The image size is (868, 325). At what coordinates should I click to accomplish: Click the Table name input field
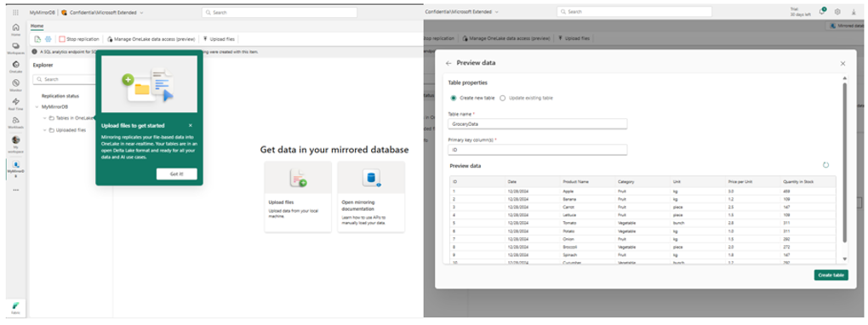(x=538, y=124)
